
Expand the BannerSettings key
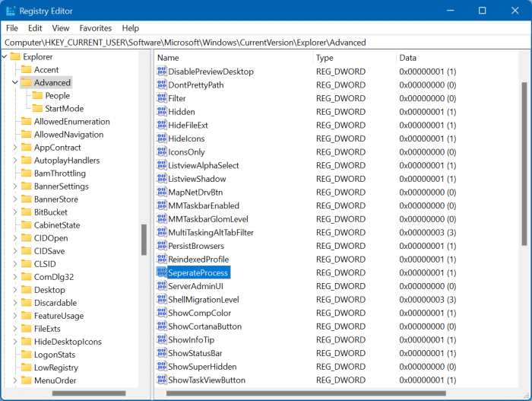15,186
